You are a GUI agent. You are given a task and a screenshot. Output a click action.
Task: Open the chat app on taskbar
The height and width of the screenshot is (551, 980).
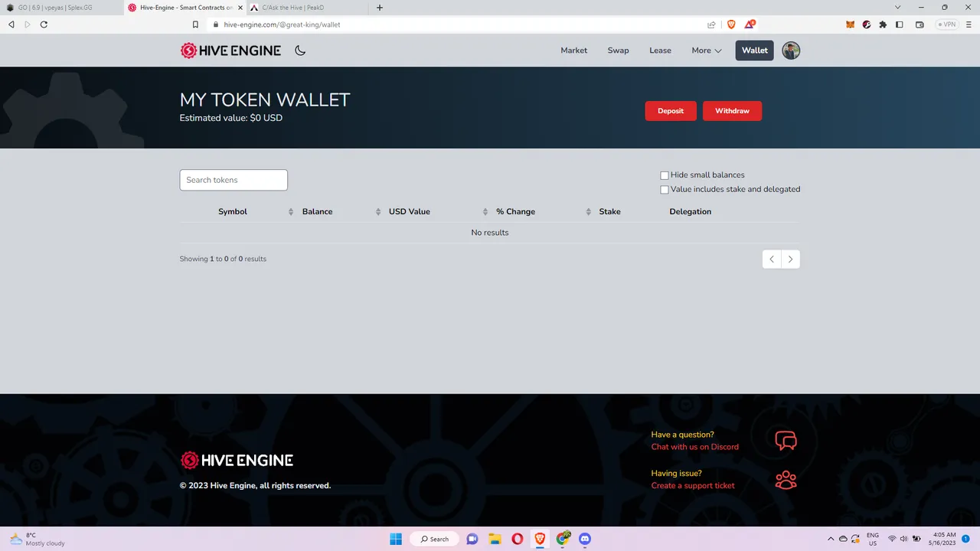click(472, 539)
